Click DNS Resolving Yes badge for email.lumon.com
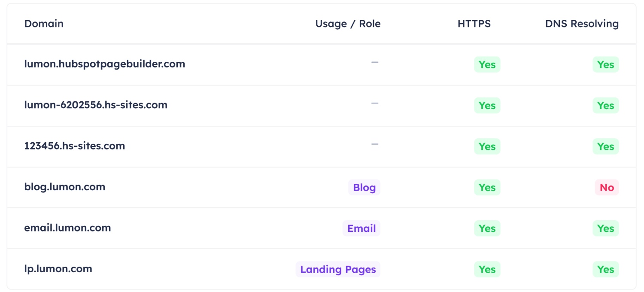644x292 pixels. [x=605, y=228]
